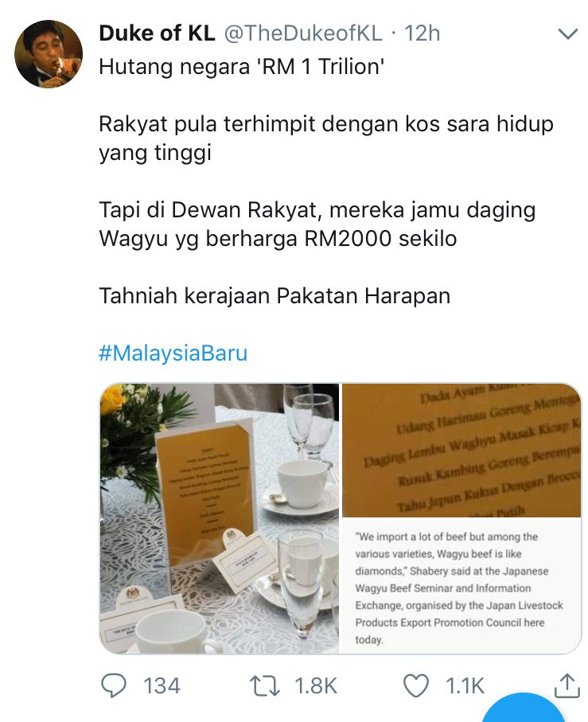This screenshot has width=588, height=722.
Task: Click the 'Tahniah kerajaan Pakatan Harapan' text
Action: point(275,295)
